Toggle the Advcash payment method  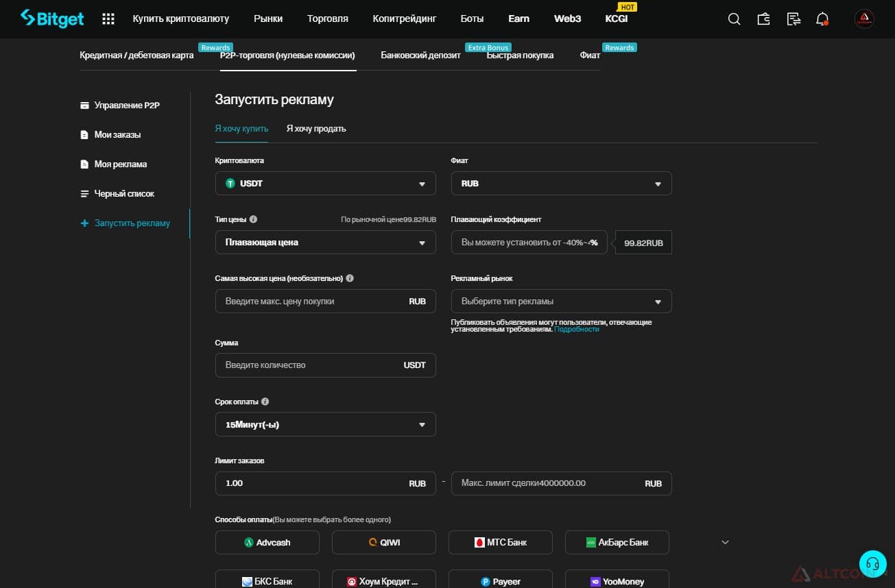click(x=267, y=542)
